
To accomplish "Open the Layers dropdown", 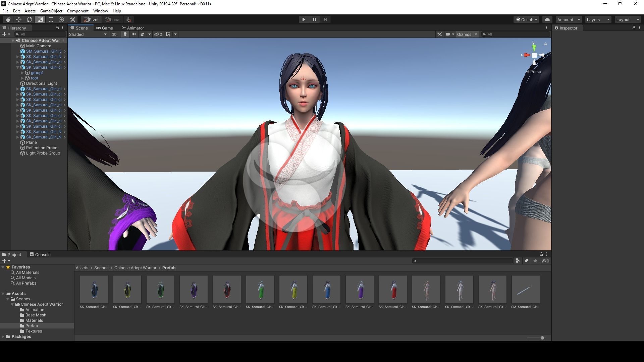I will [598, 19].
